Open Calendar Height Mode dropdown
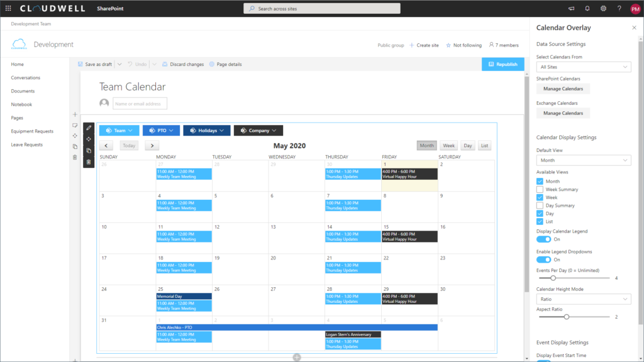 (x=584, y=299)
